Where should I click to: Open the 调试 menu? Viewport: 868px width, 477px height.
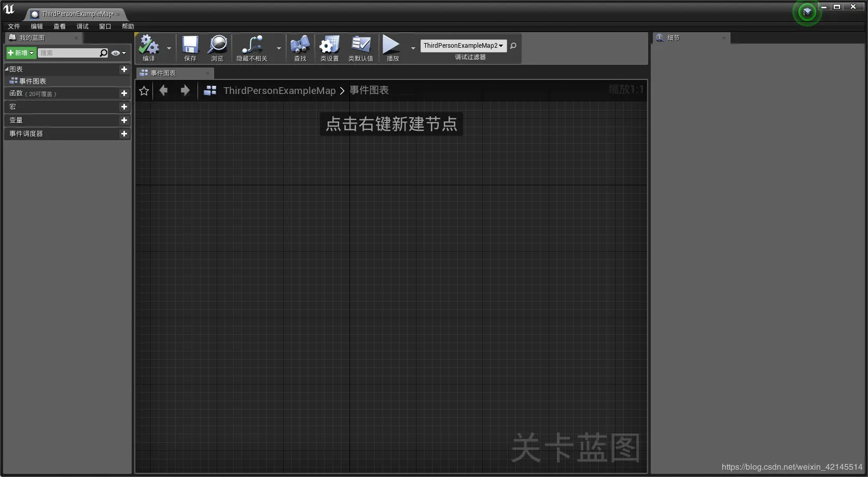click(82, 26)
